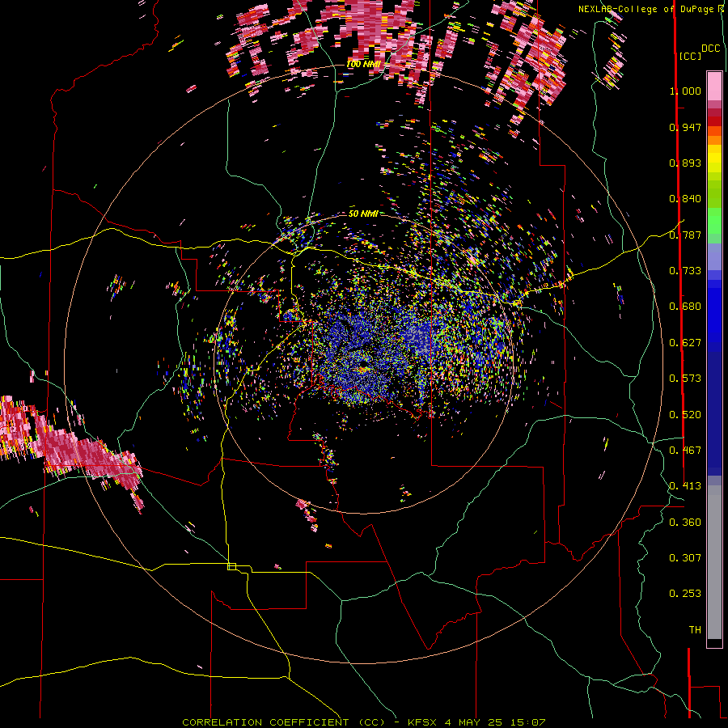
Task: Select the 0.787 scale value
Action: (x=685, y=235)
